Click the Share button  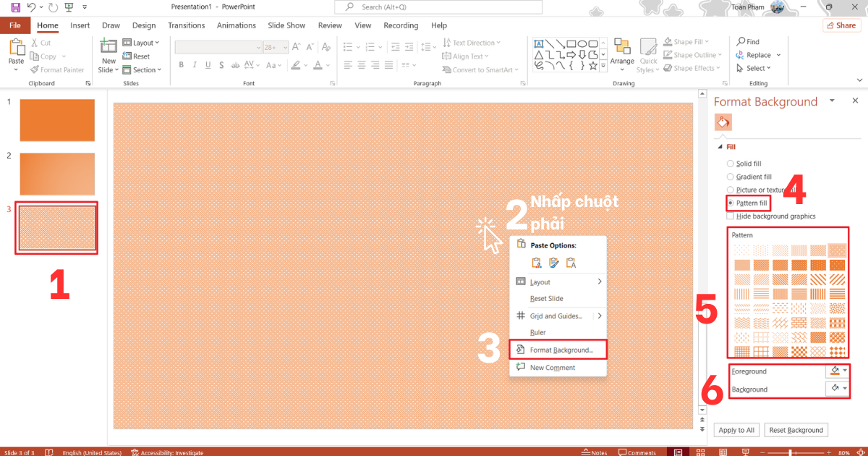coord(841,25)
